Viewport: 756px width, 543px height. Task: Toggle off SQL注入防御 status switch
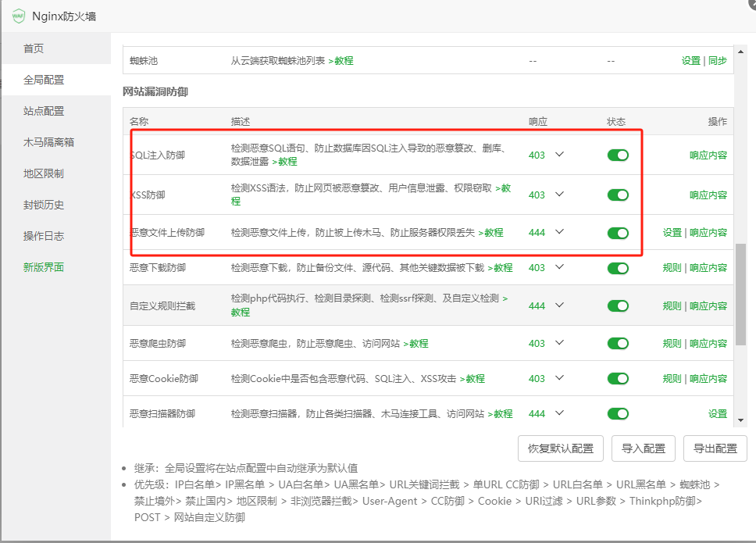pyautogui.click(x=618, y=155)
